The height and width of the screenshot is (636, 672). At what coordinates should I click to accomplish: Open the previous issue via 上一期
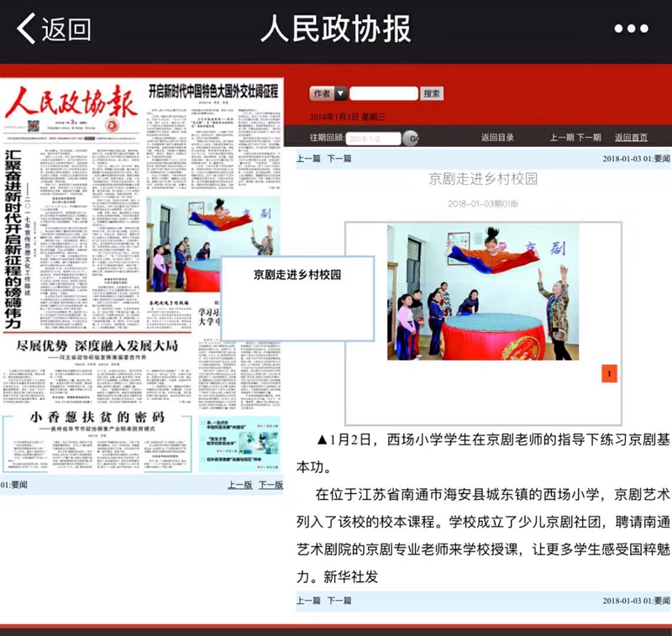tap(562, 138)
